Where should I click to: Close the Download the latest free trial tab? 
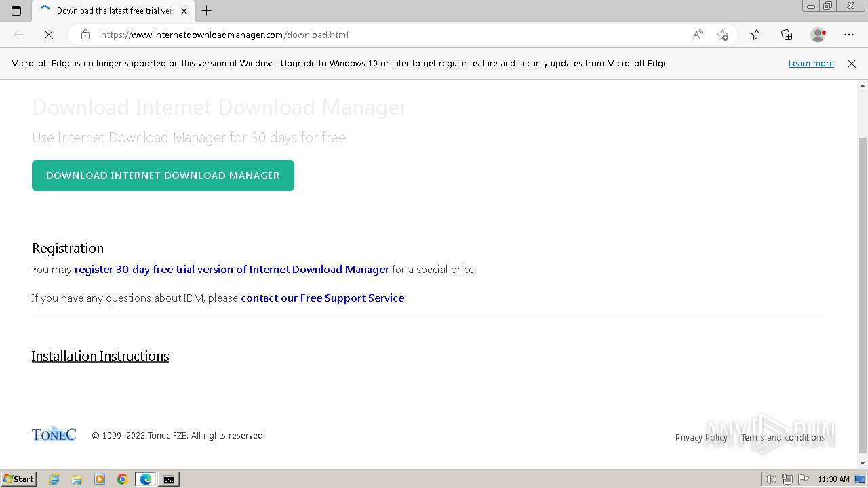(x=184, y=11)
